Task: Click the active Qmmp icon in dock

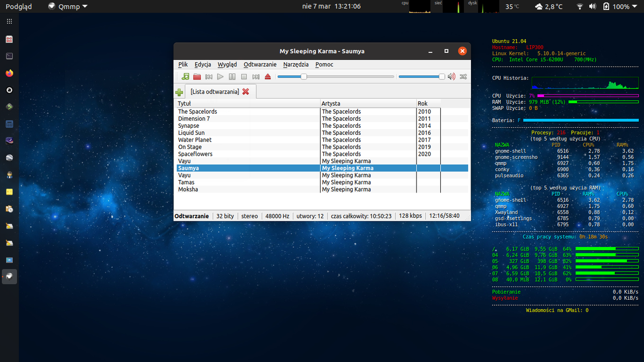Action: coord(9,276)
